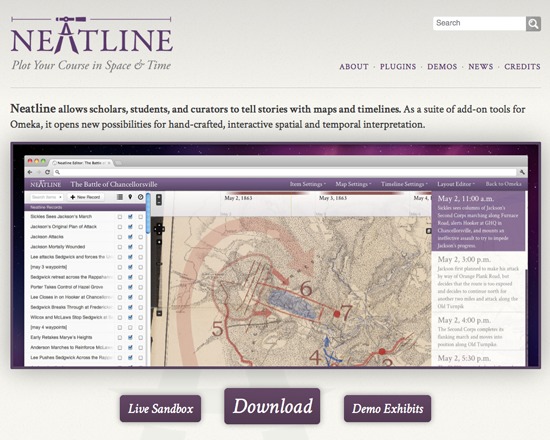Select the Sedgwick Breaks Through at Fredericksburg record
550x440 pixels.
(x=71, y=307)
